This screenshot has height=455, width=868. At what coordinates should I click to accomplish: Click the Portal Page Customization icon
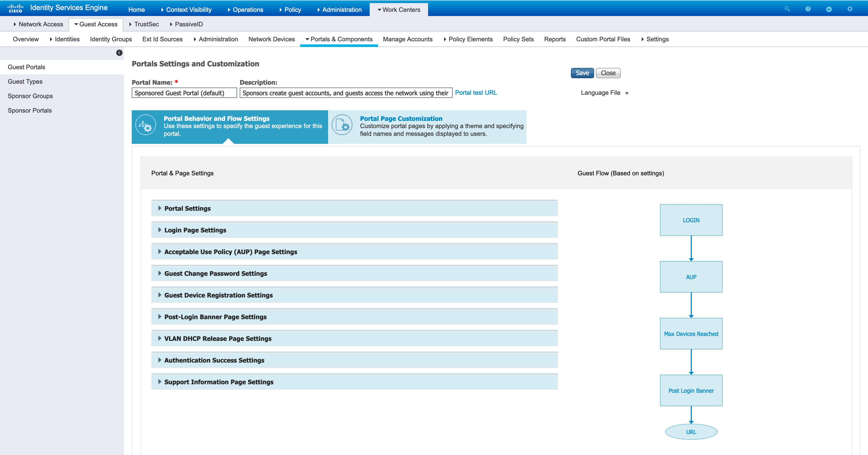coord(342,125)
